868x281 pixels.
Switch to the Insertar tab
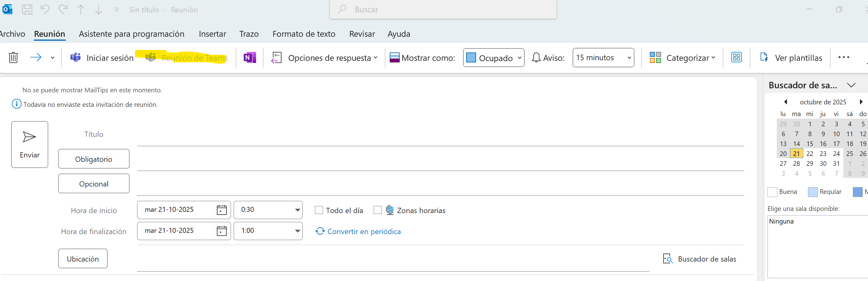click(212, 34)
